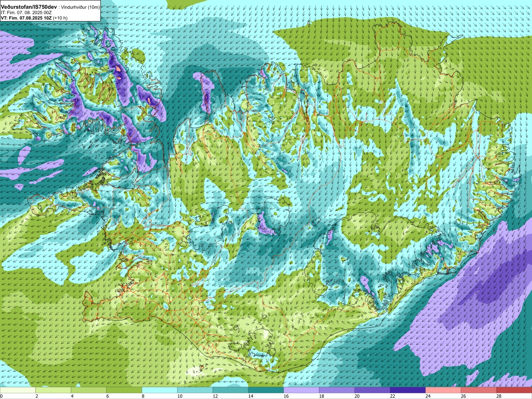
Task: Click the IT: Fim. 07. 08. 2025 00Z line
Action: point(26,13)
